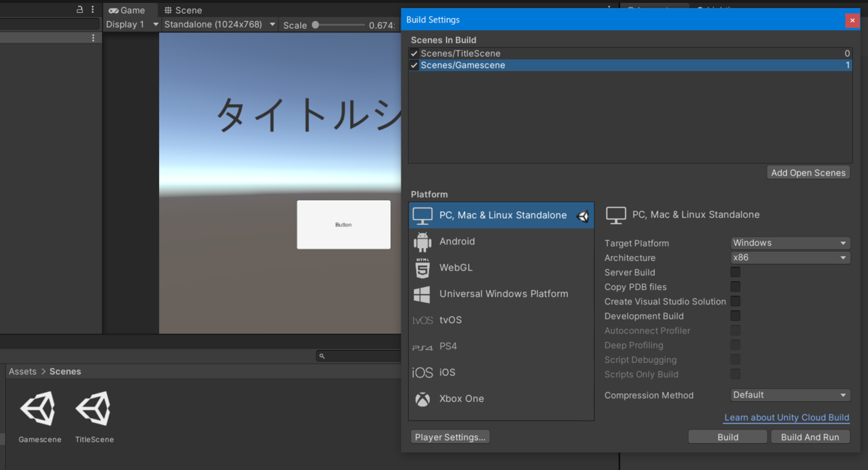Toggle the Scenes/Gamescene build checkbox
The width and height of the screenshot is (868, 470).
point(414,65)
